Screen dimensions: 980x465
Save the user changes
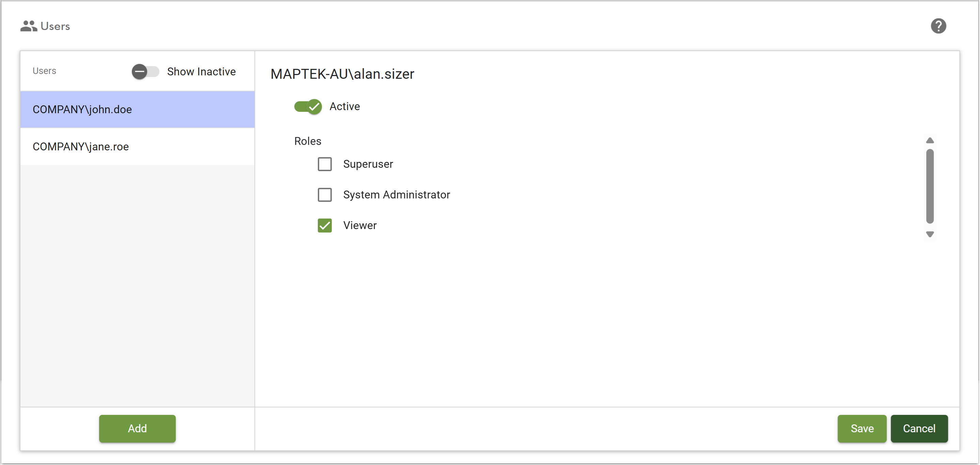[x=862, y=429]
